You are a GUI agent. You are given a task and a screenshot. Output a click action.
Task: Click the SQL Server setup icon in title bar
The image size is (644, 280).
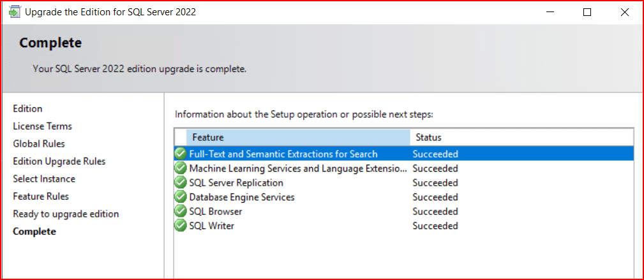(x=13, y=12)
